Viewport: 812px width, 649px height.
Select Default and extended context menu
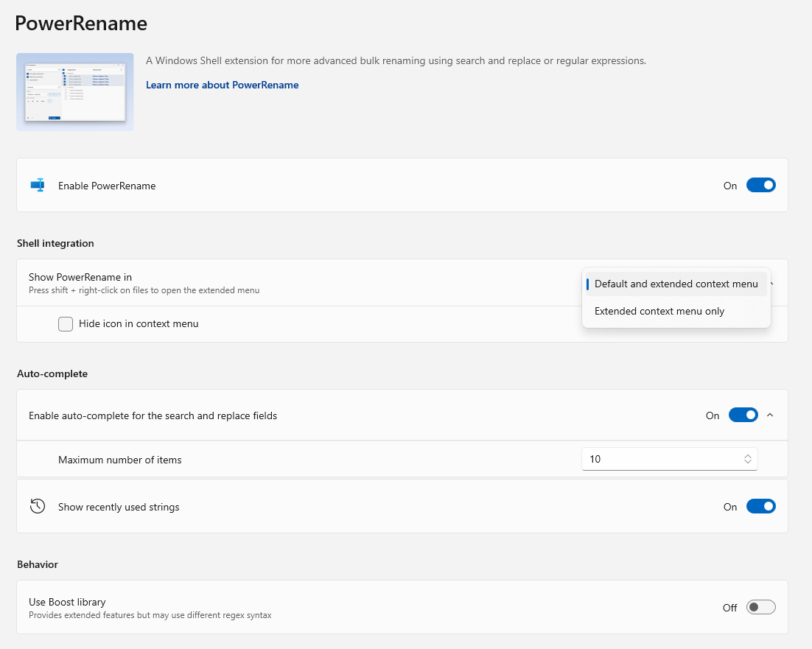pos(675,284)
